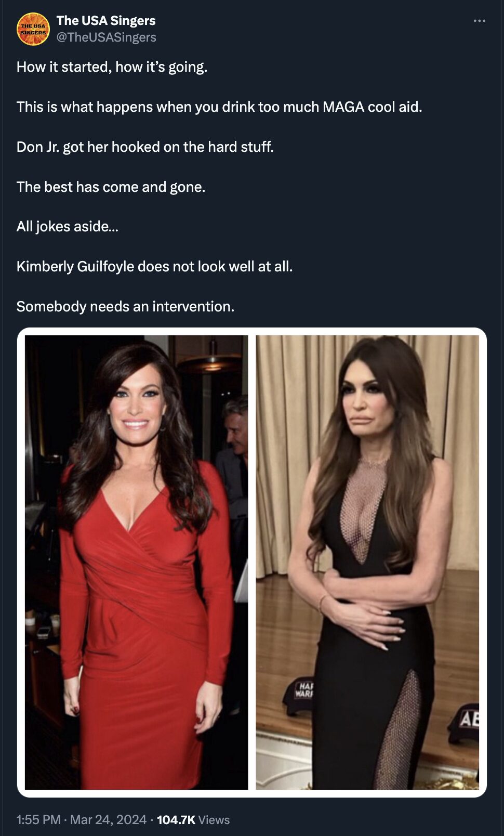Click the Views label beside the count
Image resolution: width=504 pixels, height=836 pixels.
pyautogui.click(x=214, y=820)
